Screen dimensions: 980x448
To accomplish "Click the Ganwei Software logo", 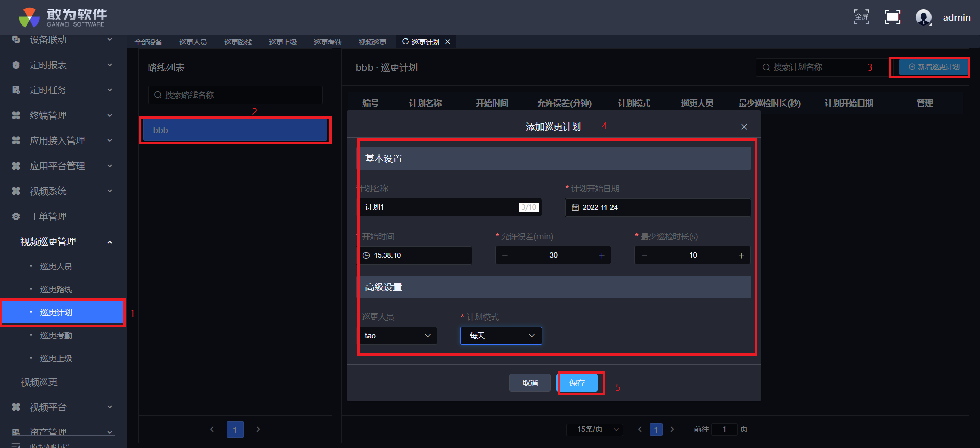I will (x=63, y=17).
